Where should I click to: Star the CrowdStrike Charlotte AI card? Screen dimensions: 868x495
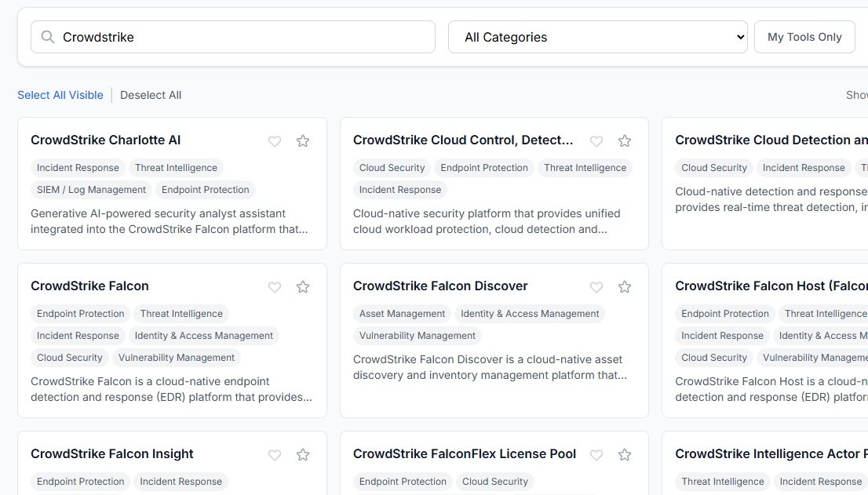click(303, 141)
